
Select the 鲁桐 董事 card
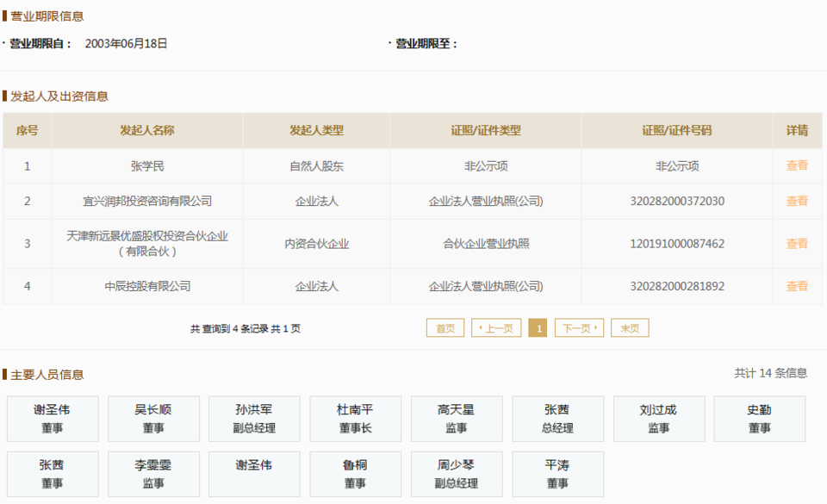(x=356, y=474)
